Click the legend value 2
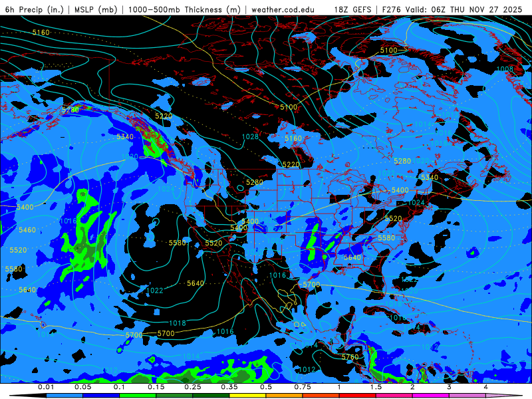 pos(412,387)
